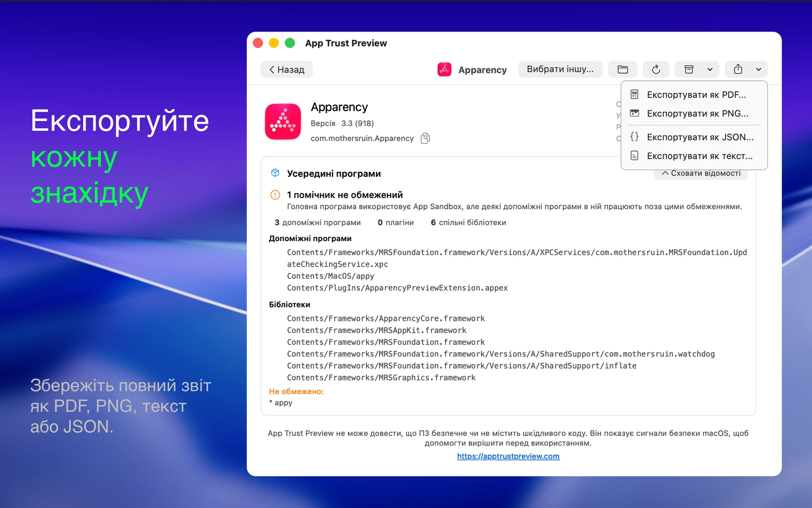Select Експортувати як текст... menu item
Viewport: 812px width, 508px height.
click(x=694, y=155)
